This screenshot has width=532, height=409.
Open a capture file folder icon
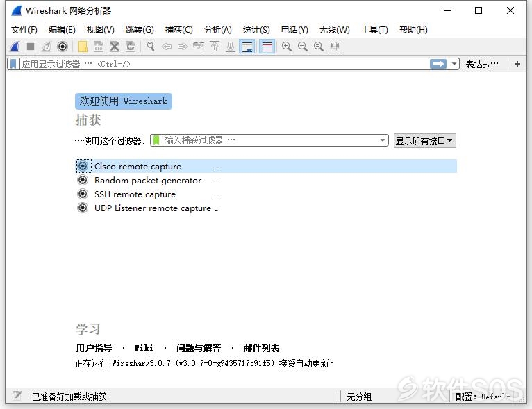point(83,47)
